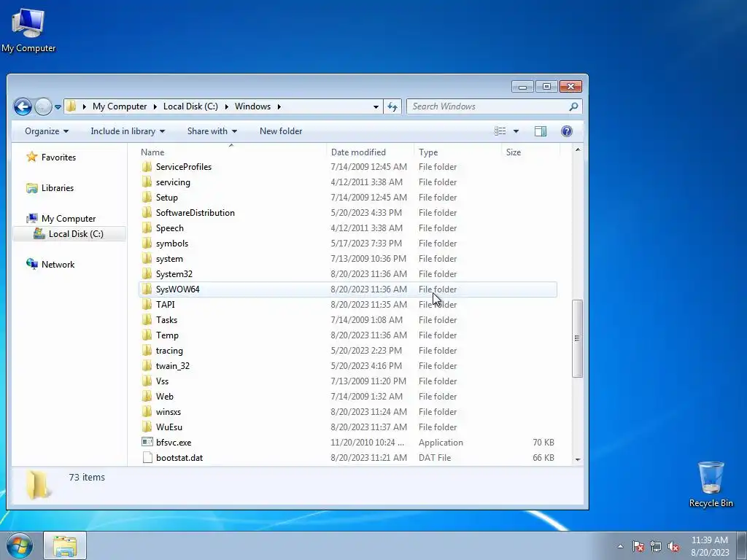Create a New folder
Viewport: 747px width, 560px height.
coord(281,131)
